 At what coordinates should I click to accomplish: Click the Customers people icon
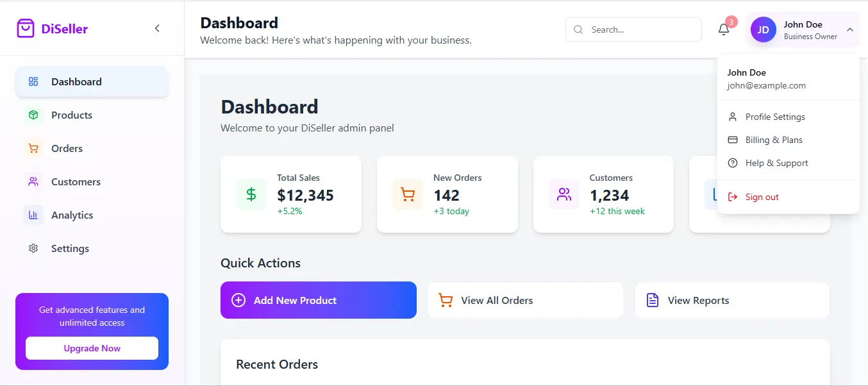pyautogui.click(x=33, y=181)
